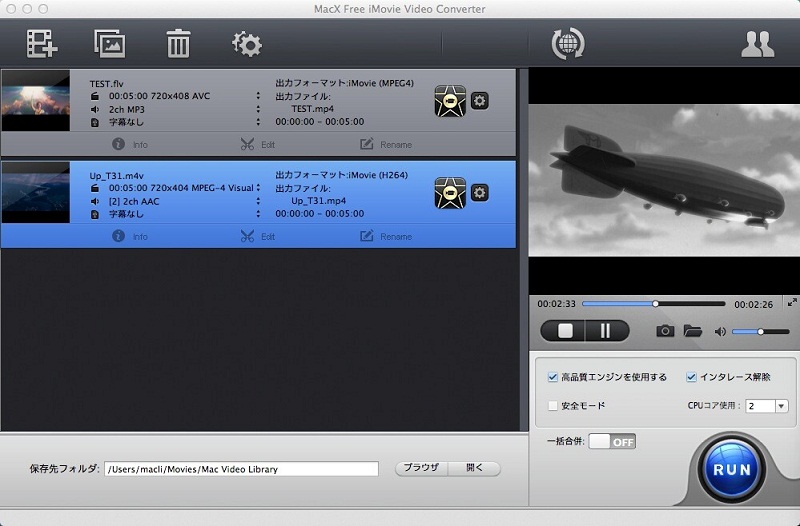Click output format text iMovie (H264)

pos(378,175)
